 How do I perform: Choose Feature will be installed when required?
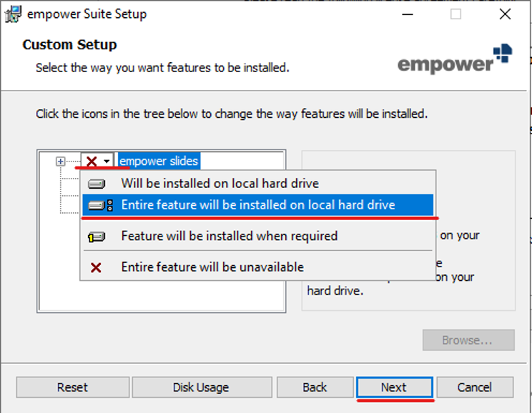click(x=258, y=236)
